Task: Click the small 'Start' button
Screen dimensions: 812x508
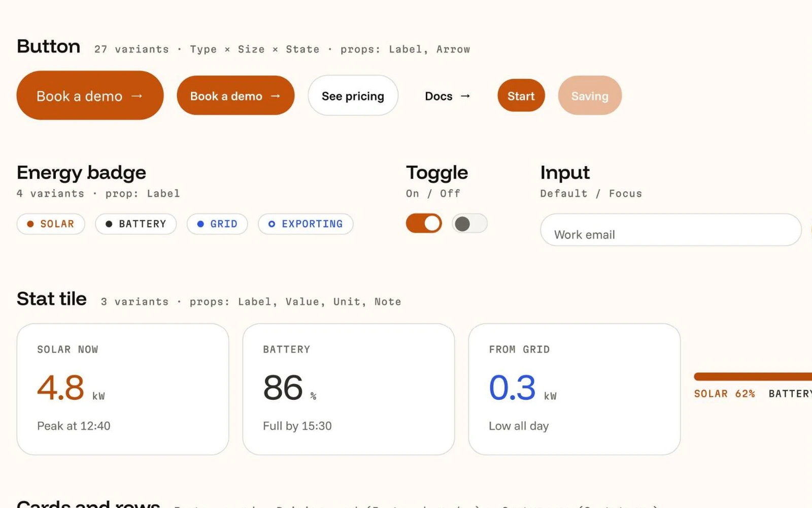Action: [x=521, y=96]
